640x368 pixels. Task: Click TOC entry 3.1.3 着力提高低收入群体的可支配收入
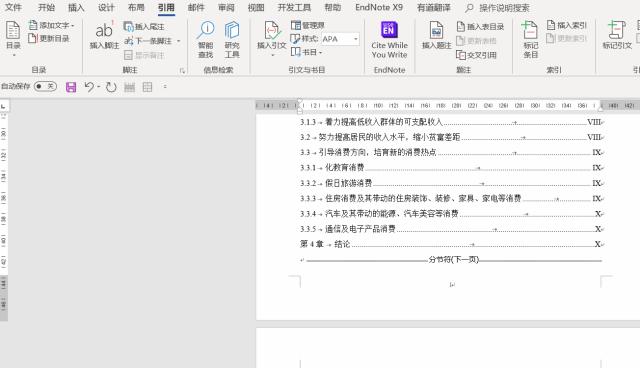pos(451,122)
